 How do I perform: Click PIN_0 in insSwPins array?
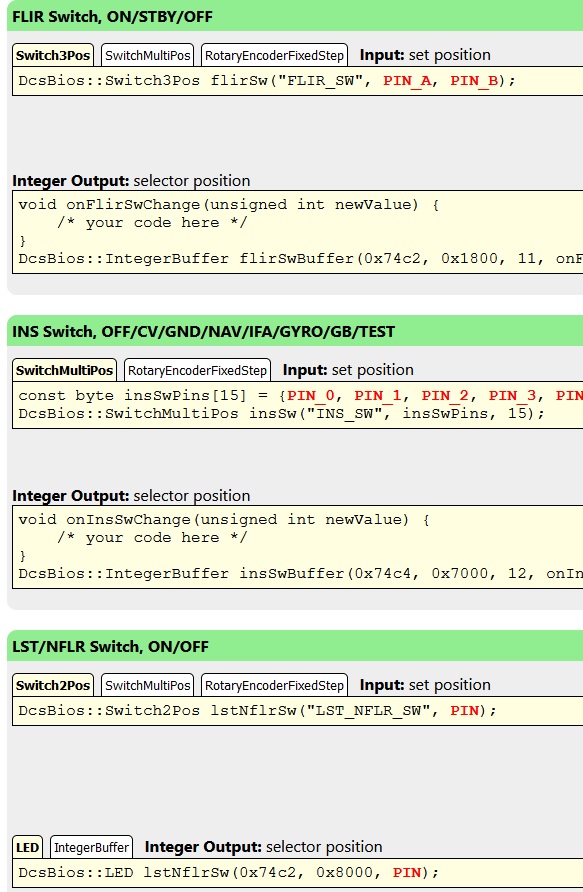(311, 395)
